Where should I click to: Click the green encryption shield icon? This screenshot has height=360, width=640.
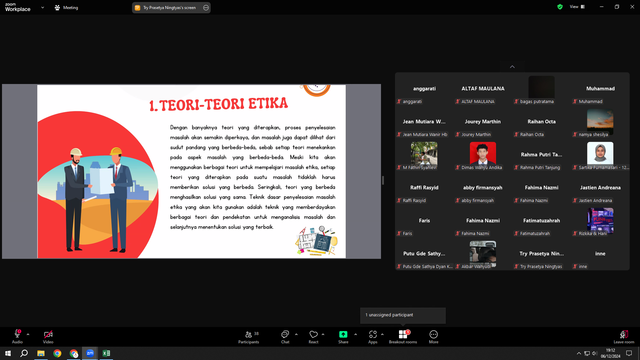(x=560, y=7)
